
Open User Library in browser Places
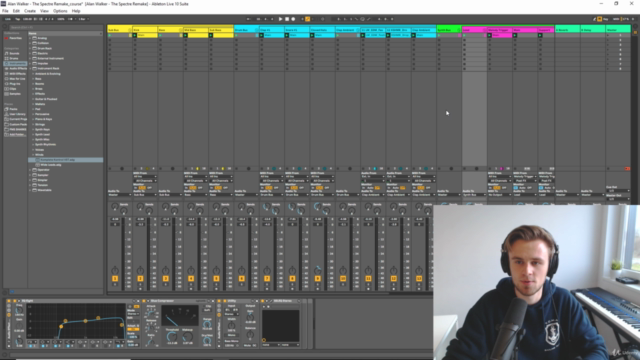coord(17,114)
